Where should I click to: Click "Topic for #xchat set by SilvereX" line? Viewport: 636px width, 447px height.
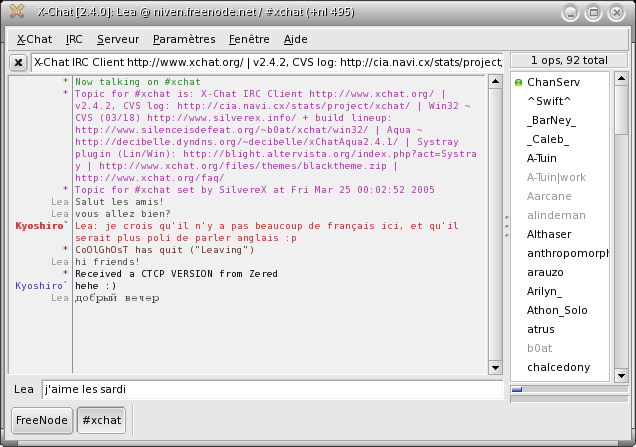coord(255,190)
